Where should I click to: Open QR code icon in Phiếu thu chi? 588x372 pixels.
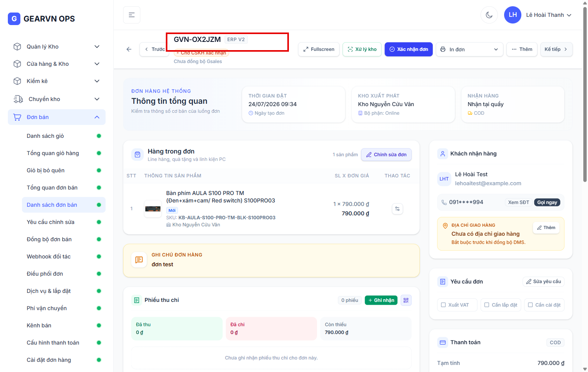point(406,300)
